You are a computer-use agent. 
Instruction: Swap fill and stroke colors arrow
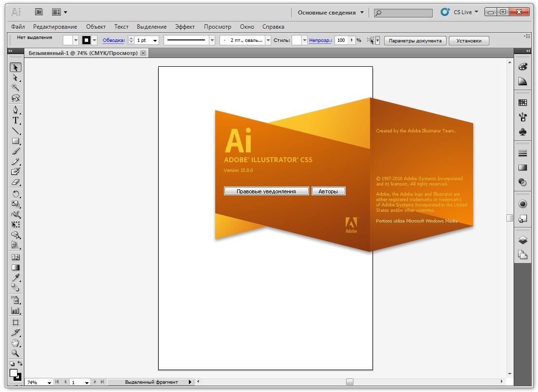[20, 363]
